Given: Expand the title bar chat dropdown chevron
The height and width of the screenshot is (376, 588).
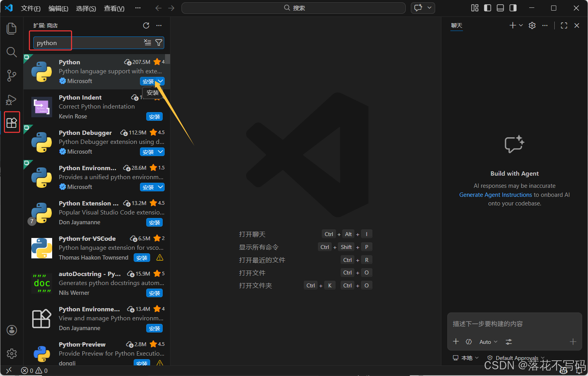Looking at the screenshot, I should pyautogui.click(x=429, y=8).
